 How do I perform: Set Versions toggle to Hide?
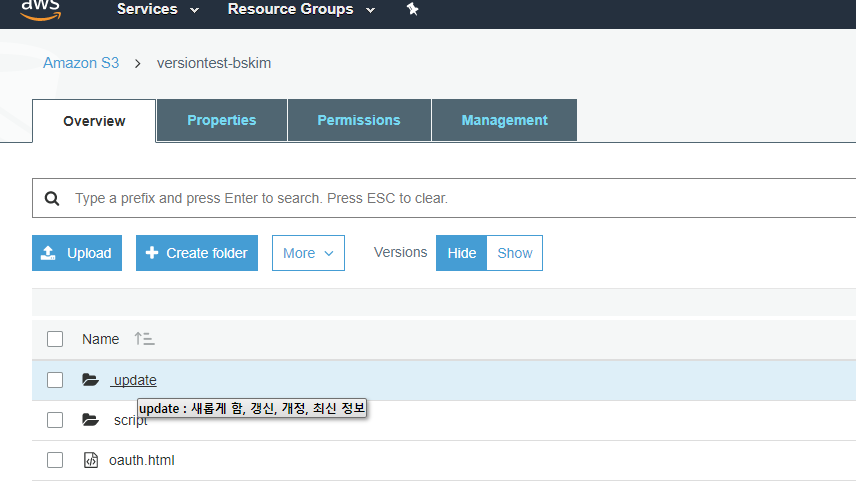coord(461,253)
